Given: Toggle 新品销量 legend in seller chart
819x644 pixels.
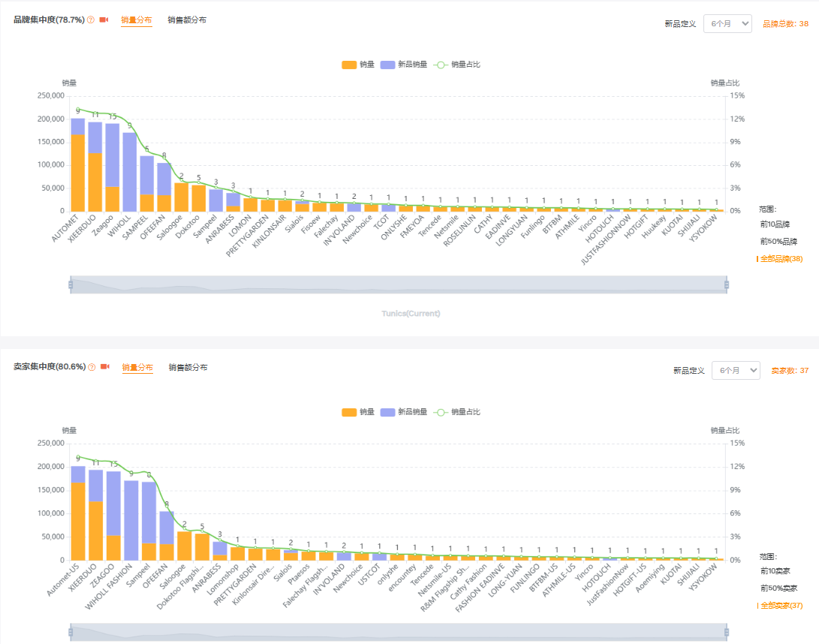Looking at the screenshot, I should (x=403, y=412).
